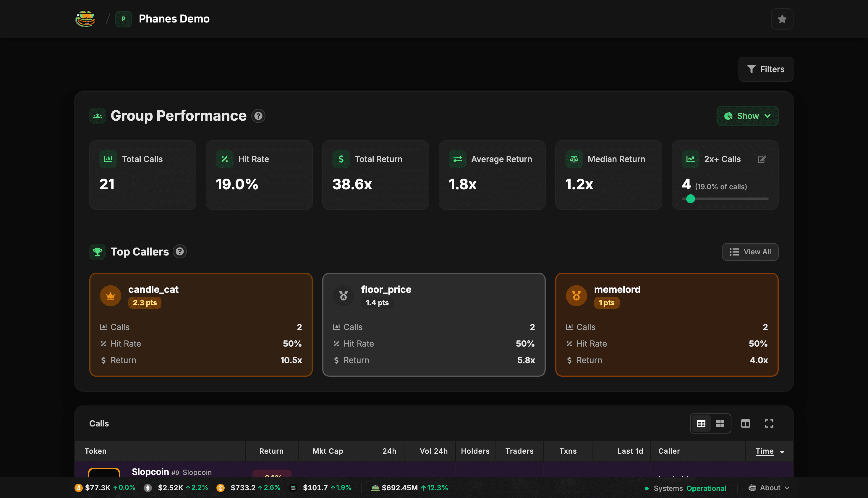Image resolution: width=868 pixels, height=498 pixels.
Task: Click BNB price $733.2 ticker
Action: coord(249,488)
